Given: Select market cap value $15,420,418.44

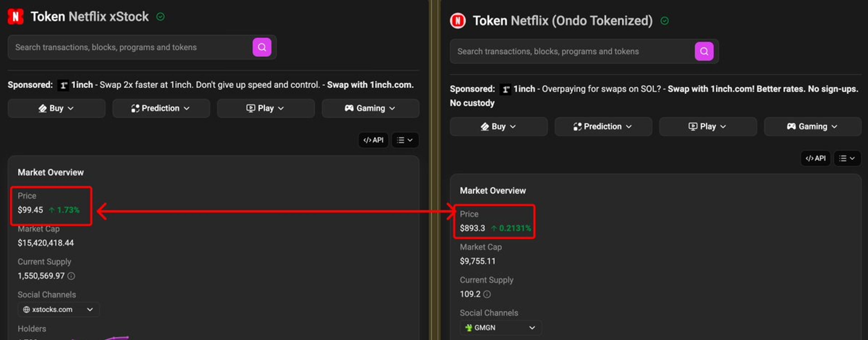Looking at the screenshot, I should pyautogui.click(x=46, y=243).
